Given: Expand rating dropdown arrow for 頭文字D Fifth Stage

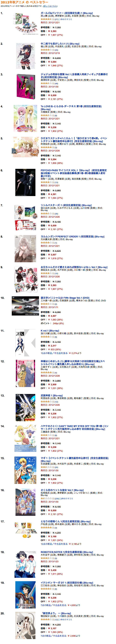Looking at the screenshot, I should [53, 304].
